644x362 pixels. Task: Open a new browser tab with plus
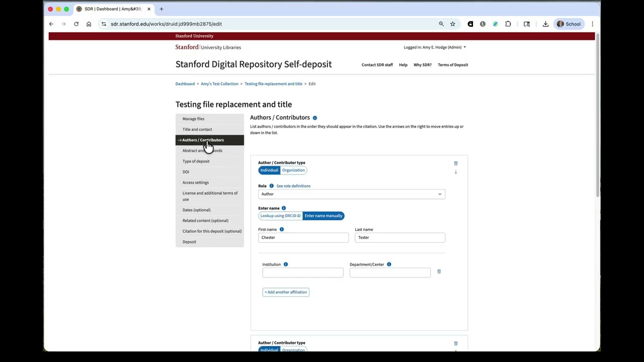tap(162, 9)
